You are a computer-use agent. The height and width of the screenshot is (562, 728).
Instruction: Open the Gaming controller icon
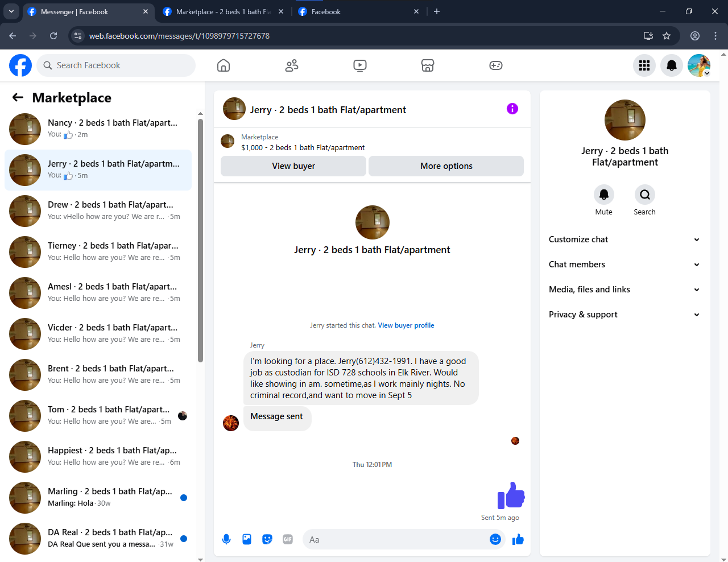[x=496, y=65]
